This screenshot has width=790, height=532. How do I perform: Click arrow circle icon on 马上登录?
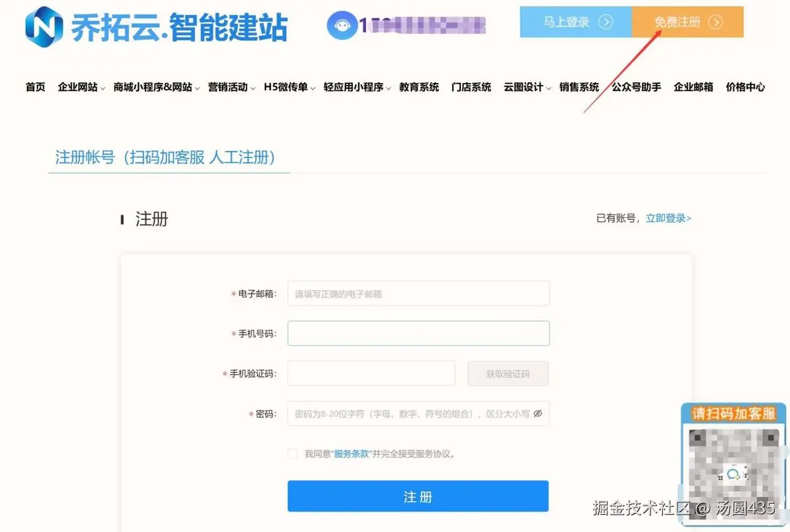click(x=606, y=22)
